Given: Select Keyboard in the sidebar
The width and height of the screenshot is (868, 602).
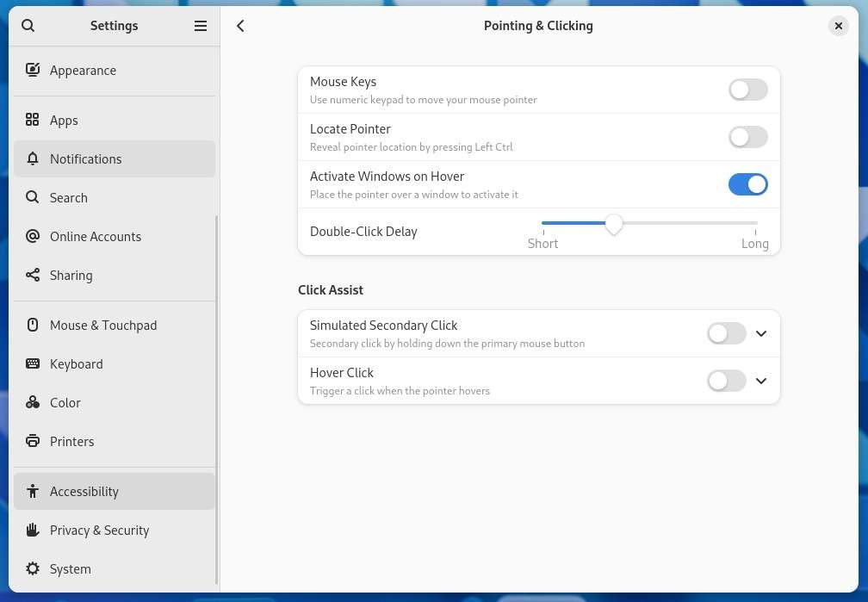Looking at the screenshot, I should click(x=77, y=364).
